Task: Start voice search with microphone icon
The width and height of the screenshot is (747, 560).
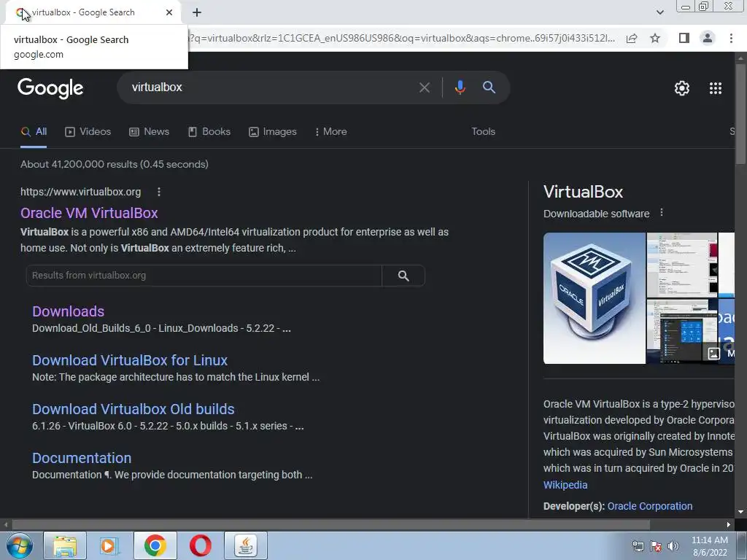Action: [x=460, y=87]
